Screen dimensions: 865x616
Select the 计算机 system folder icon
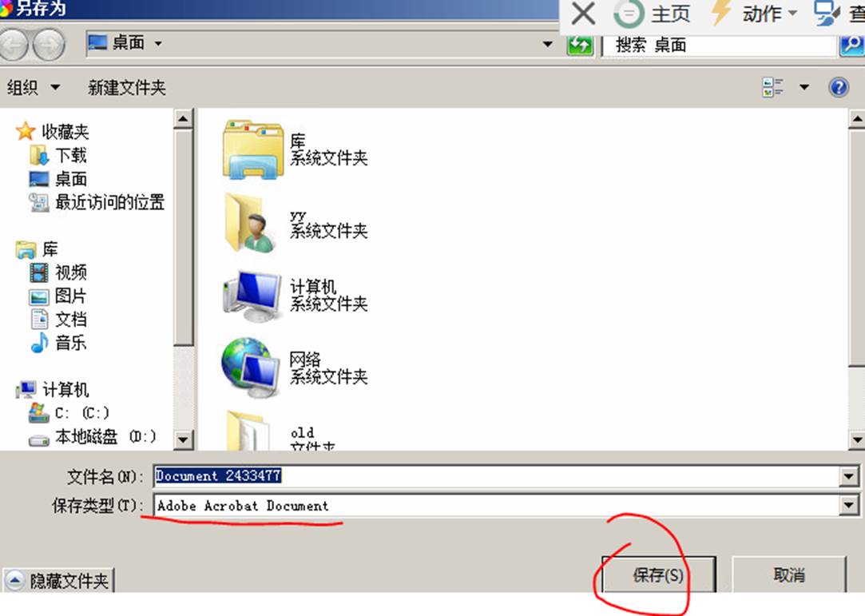(x=252, y=296)
